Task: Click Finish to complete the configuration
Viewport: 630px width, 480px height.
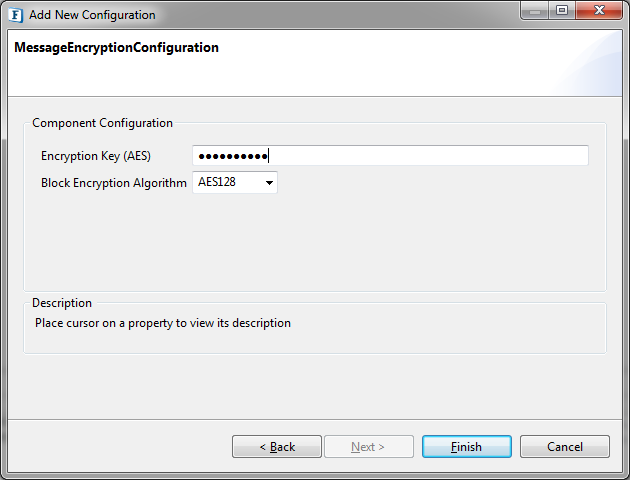Action: pos(466,447)
